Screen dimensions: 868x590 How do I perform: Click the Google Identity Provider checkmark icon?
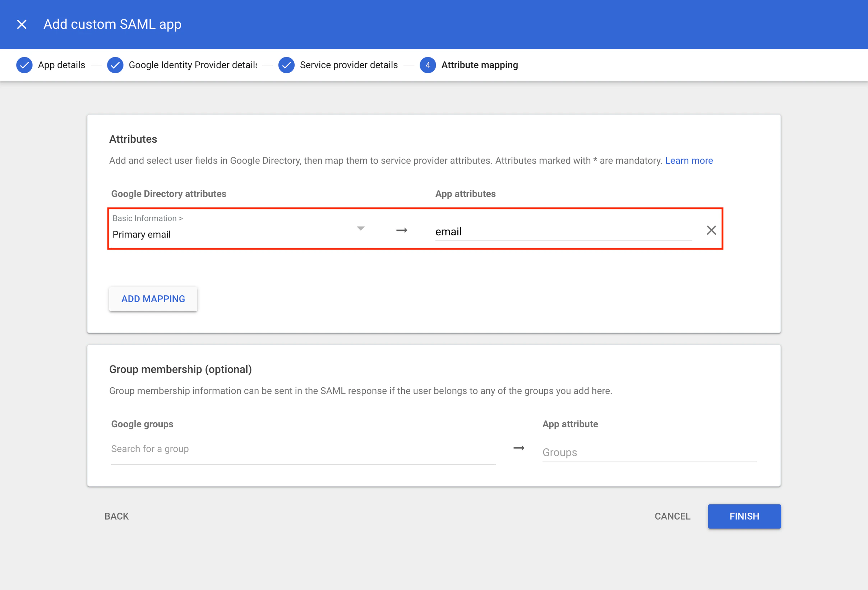[115, 65]
